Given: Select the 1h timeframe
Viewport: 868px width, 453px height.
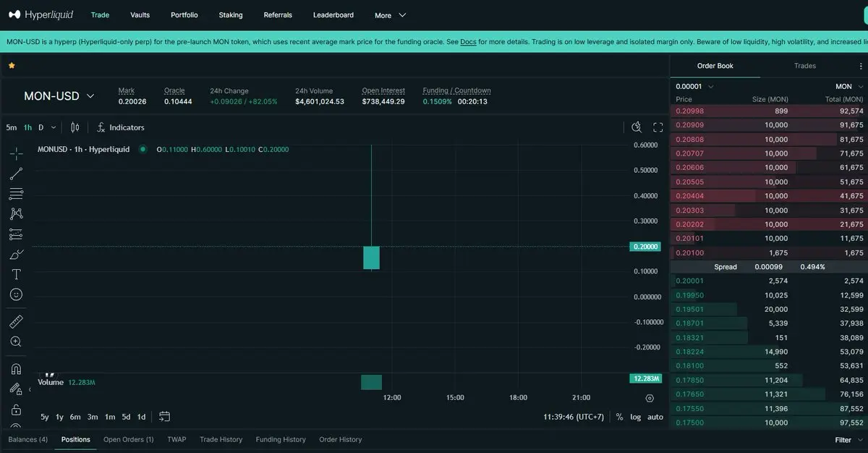Looking at the screenshot, I should tap(27, 127).
